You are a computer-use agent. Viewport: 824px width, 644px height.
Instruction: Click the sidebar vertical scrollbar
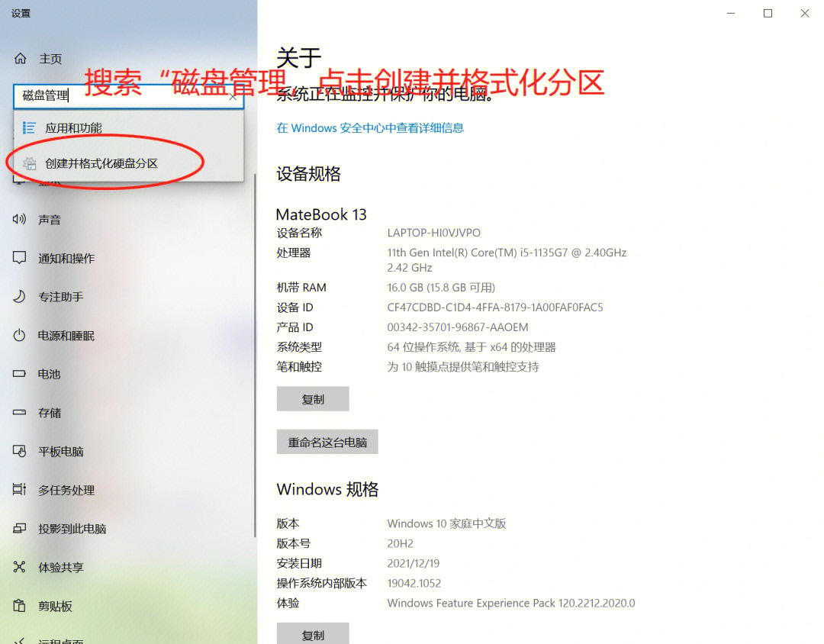coord(255,355)
